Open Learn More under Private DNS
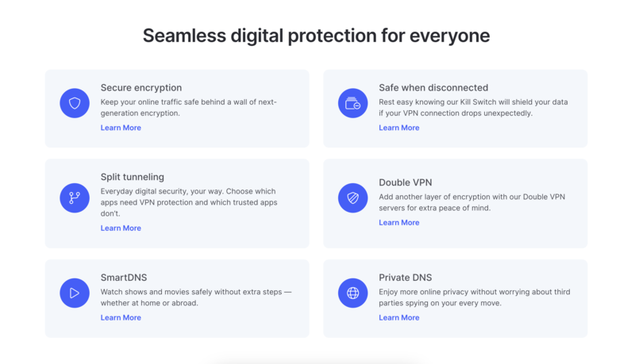The height and width of the screenshot is (364, 635). [399, 317]
